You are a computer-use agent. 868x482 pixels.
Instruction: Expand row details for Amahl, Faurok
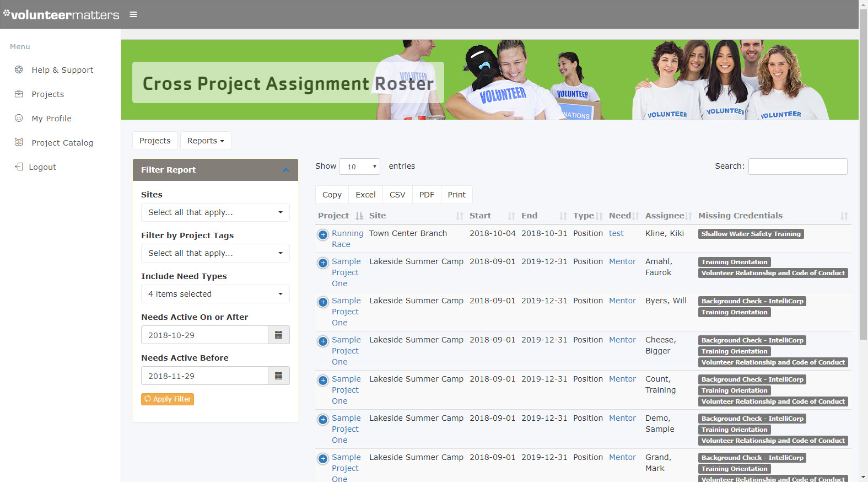pyautogui.click(x=323, y=263)
